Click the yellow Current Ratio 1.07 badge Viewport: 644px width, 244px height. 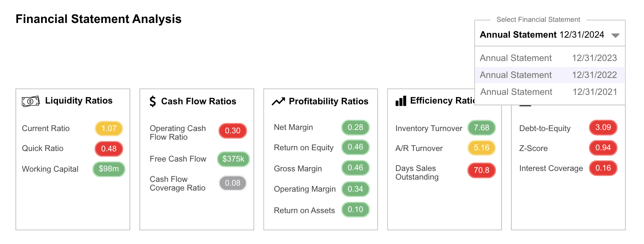[109, 128]
